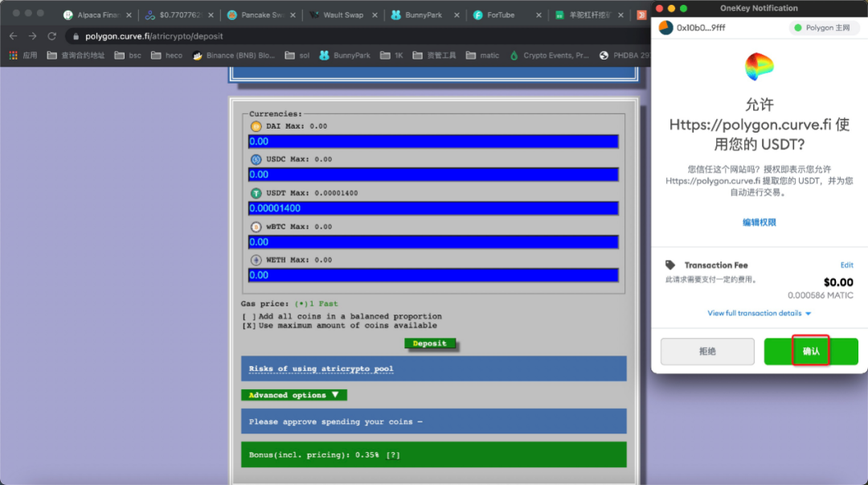
Task: Toggle use maximum amount of coins available
Action: 249,326
